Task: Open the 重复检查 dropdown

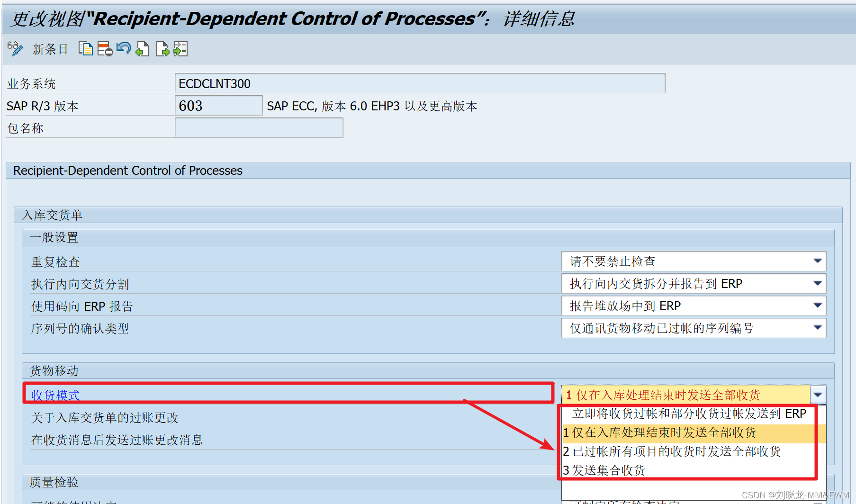Action: point(818,261)
